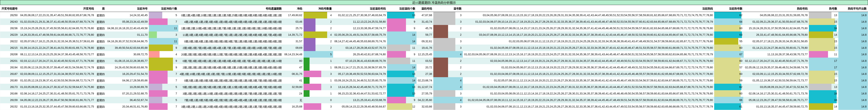The height and width of the screenshot is (110, 868).
Task: Select the 冷码数量 column header
Action: (325, 8)
